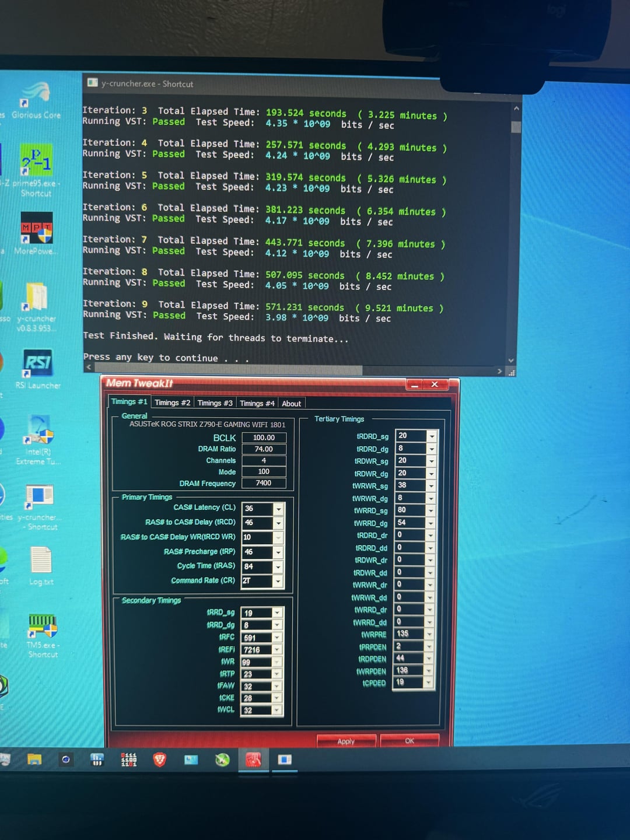Expand the tRDRD_sg tertiary timing dropdown
Screen dimensions: 630x840
pos(432,436)
